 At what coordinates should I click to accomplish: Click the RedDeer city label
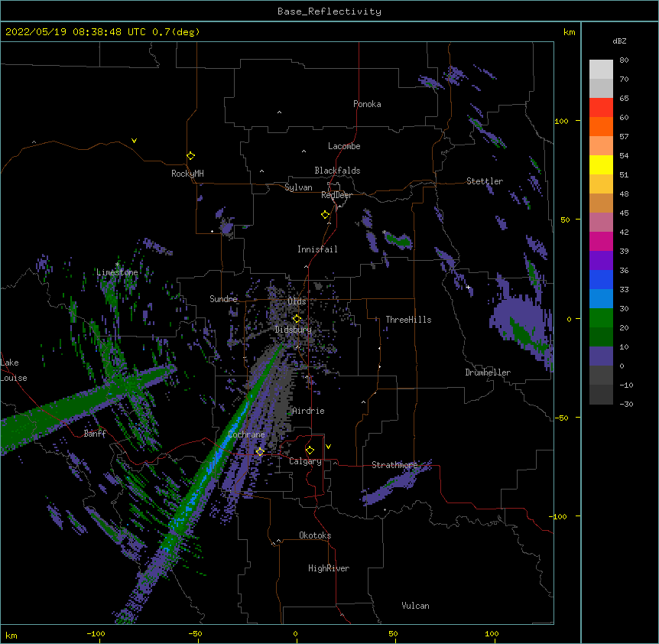[x=336, y=195]
